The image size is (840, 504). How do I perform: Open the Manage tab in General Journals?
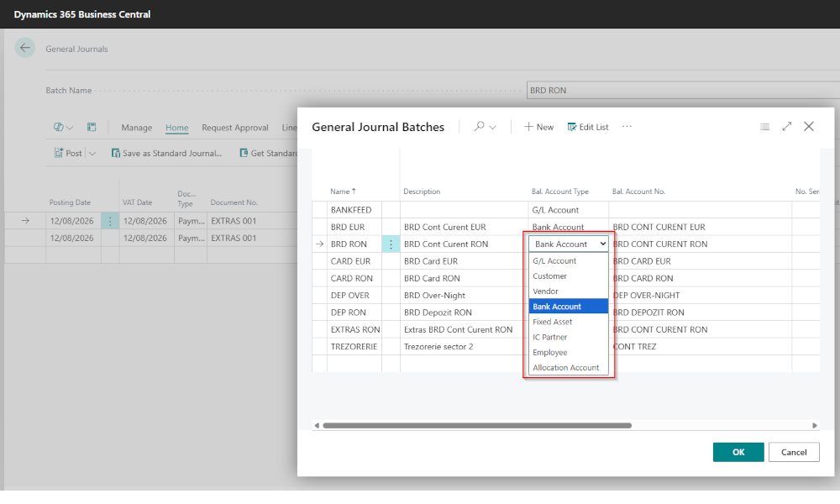[137, 128]
